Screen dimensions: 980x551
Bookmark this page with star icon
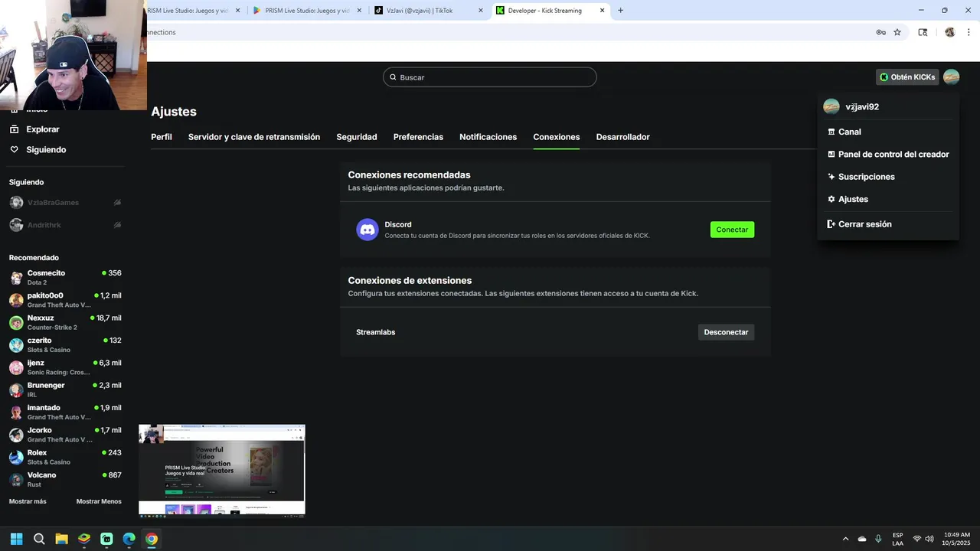(897, 32)
